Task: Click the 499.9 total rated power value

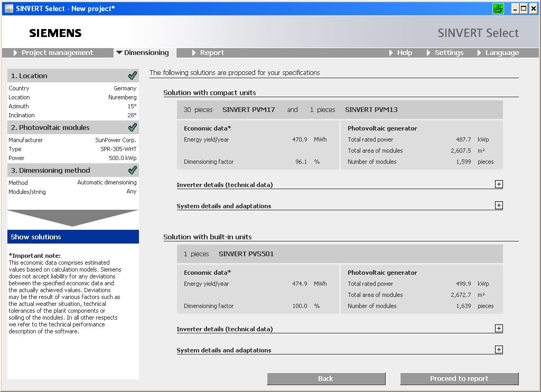Action: pyautogui.click(x=463, y=284)
